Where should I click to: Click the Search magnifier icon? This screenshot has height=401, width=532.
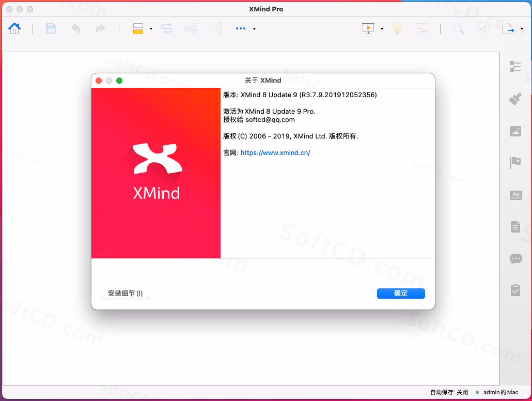pyautogui.click(x=459, y=28)
